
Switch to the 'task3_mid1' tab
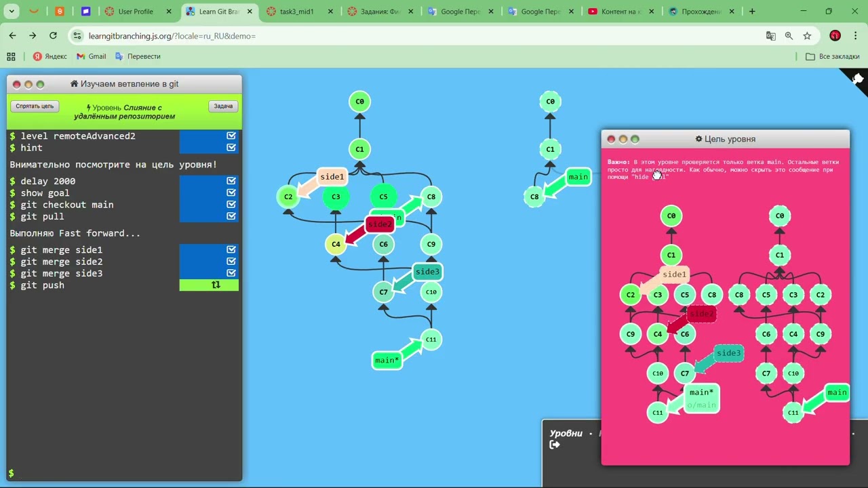pyautogui.click(x=297, y=12)
